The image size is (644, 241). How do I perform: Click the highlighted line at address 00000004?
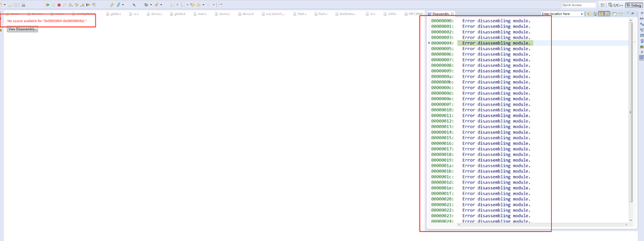pos(495,43)
